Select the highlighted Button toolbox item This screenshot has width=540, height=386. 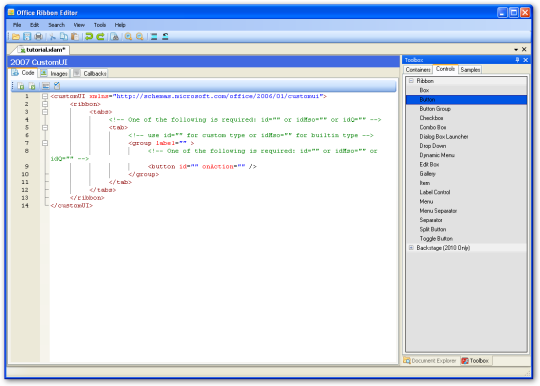pyautogui.click(x=466, y=100)
